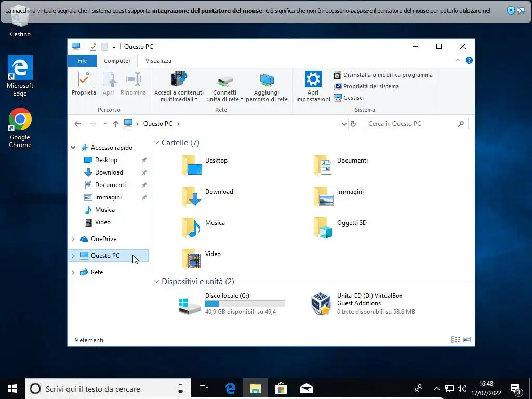The height and width of the screenshot is (399, 532).
Task: Show hidden system tray icons
Action: point(436,389)
